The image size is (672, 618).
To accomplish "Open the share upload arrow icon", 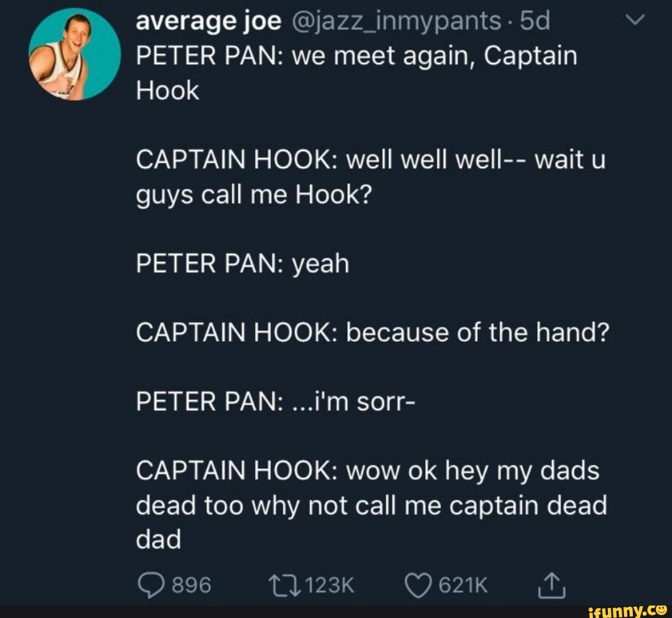I will pos(551,585).
